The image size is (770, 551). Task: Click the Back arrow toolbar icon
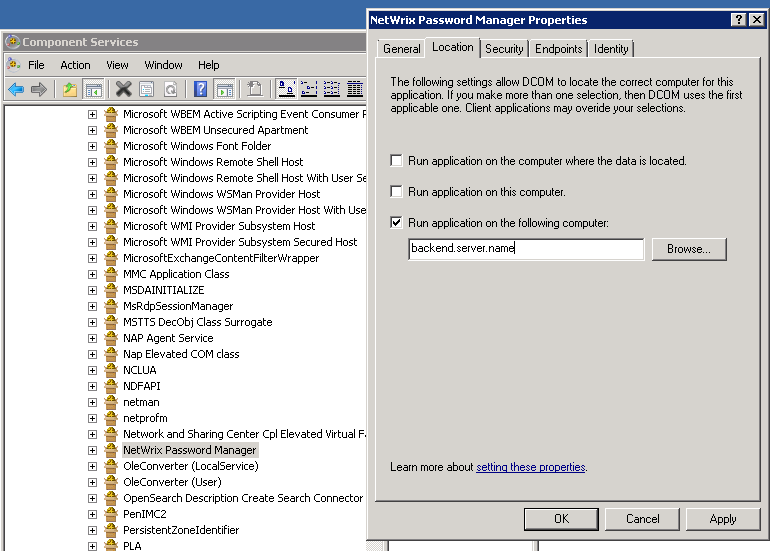[x=16, y=89]
